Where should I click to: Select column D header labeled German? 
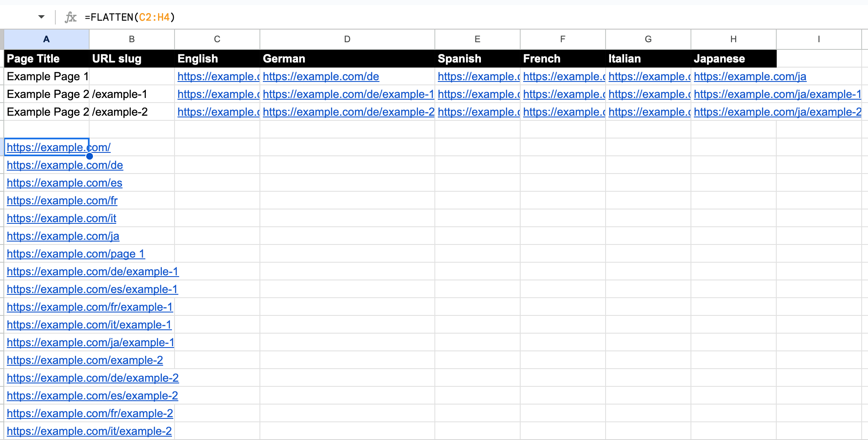click(347, 39)
